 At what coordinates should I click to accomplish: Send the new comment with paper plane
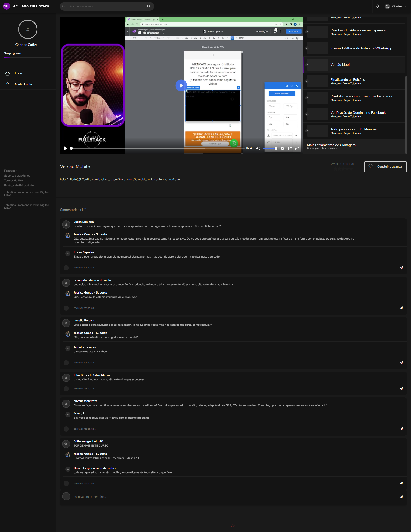click(x=401, y=497)
